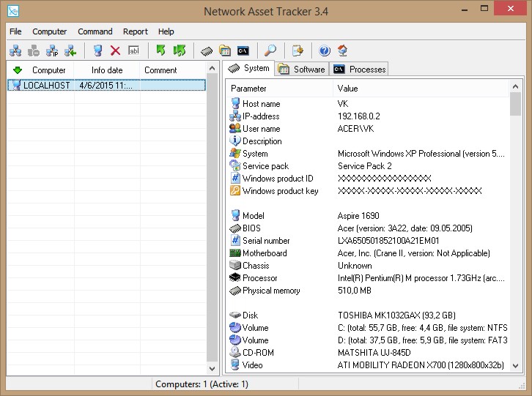This screenshot has width=532, height=396.
Task: Select the Host name row
Action: 368,103
